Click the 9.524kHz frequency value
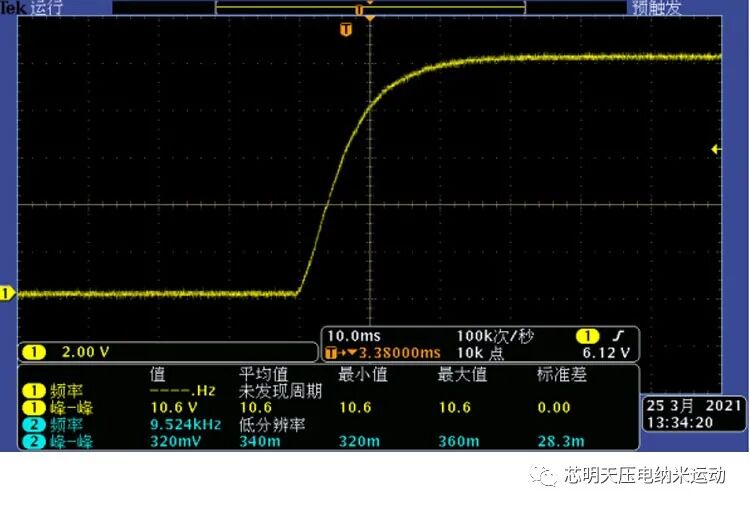750x508 pixels. pos(186,424)
